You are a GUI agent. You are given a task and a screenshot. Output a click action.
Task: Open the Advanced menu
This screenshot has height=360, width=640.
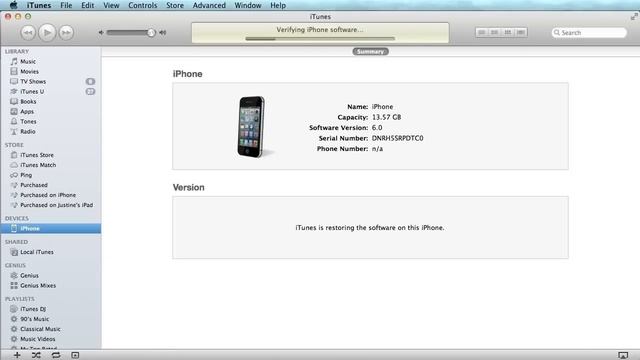pos(209,5)
